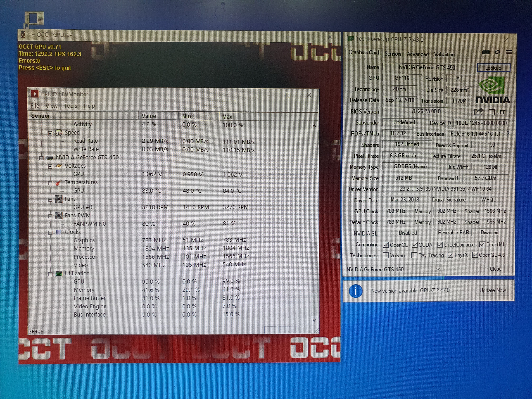Collapse the NVIDIA GeForce GTS 450 node
Image resolution: width=532 pixels, height=399 pixels.
pos(41,158)
